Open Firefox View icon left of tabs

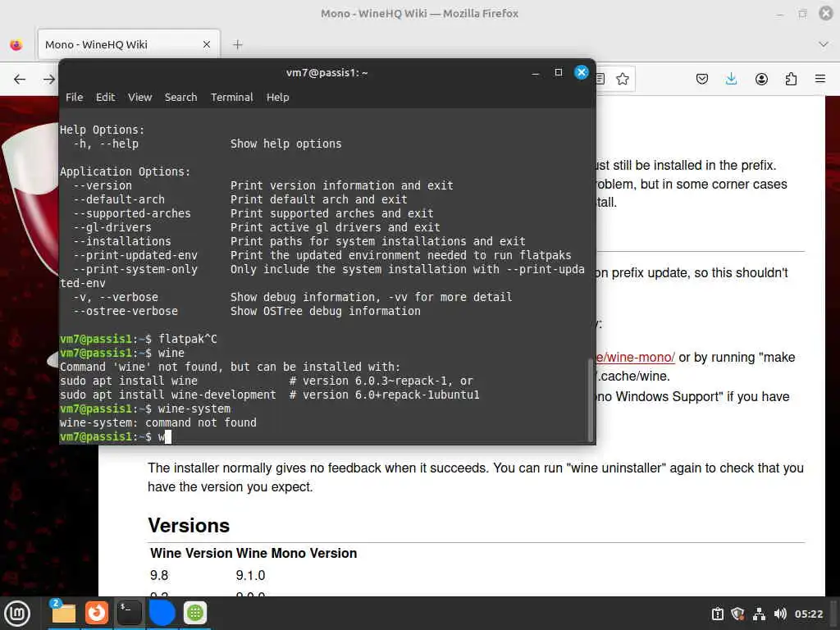click(x=16, y=44)
